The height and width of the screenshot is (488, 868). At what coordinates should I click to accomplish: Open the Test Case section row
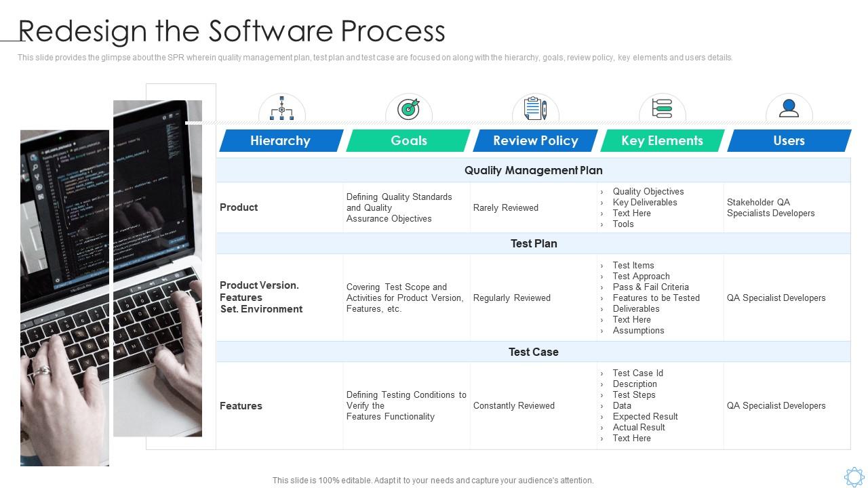point(534,352)
